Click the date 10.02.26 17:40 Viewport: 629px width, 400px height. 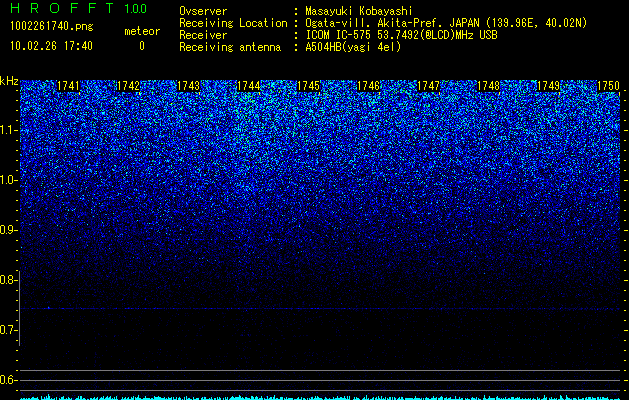click(51, 46)
